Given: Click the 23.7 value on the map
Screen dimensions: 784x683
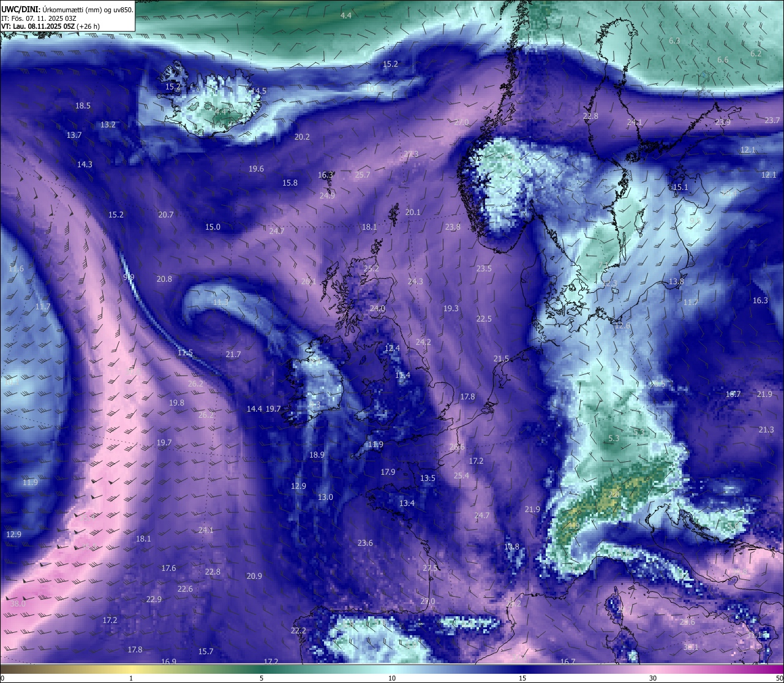Looking at the screenshot, I should point(772,120).
